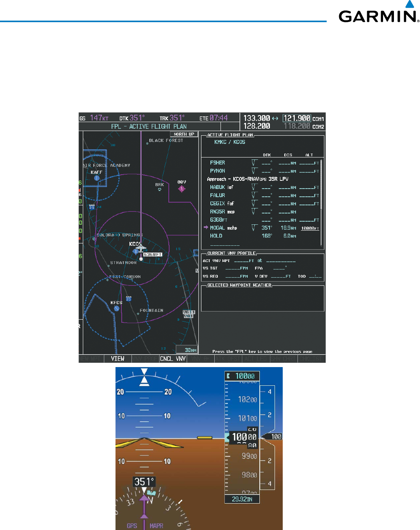The height and width of the screenshot is (530, 420).
Task: Click the V611 airway label on map
Action: pos(189,312)
